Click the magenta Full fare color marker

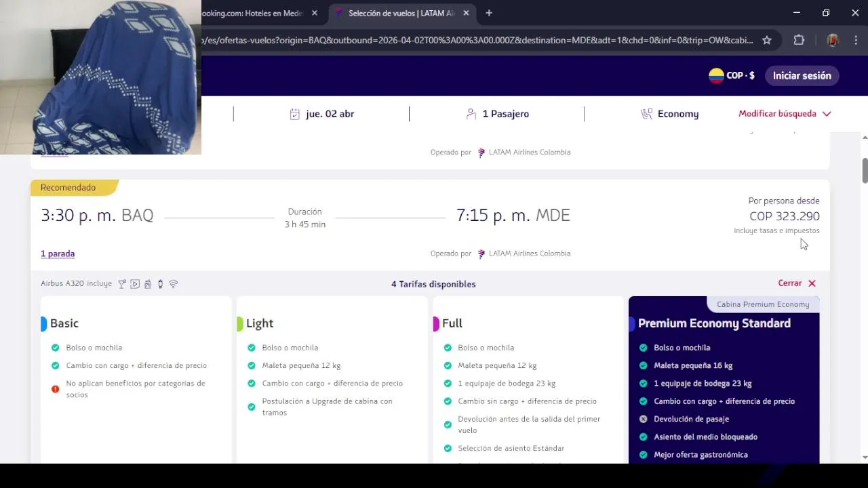(x=436, y=323)
